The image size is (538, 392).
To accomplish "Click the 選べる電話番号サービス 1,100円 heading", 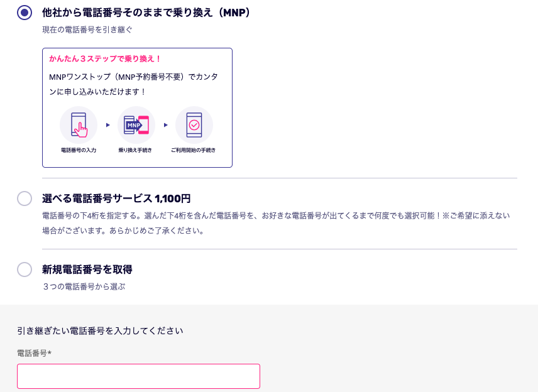I will (x=116, y=199).
